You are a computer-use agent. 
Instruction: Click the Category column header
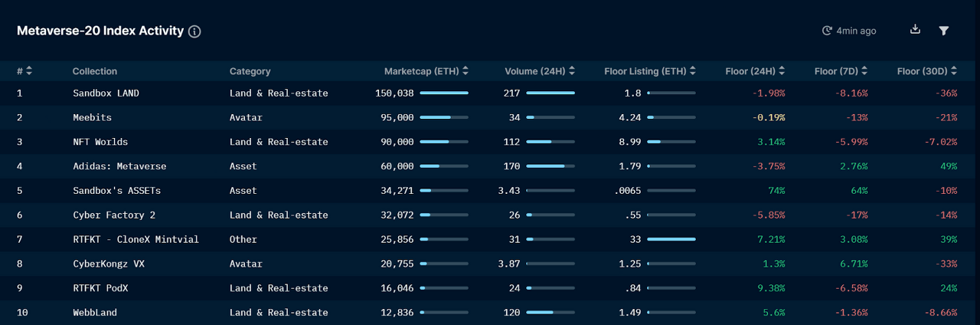pyautogui.click(x=250, y=71)
